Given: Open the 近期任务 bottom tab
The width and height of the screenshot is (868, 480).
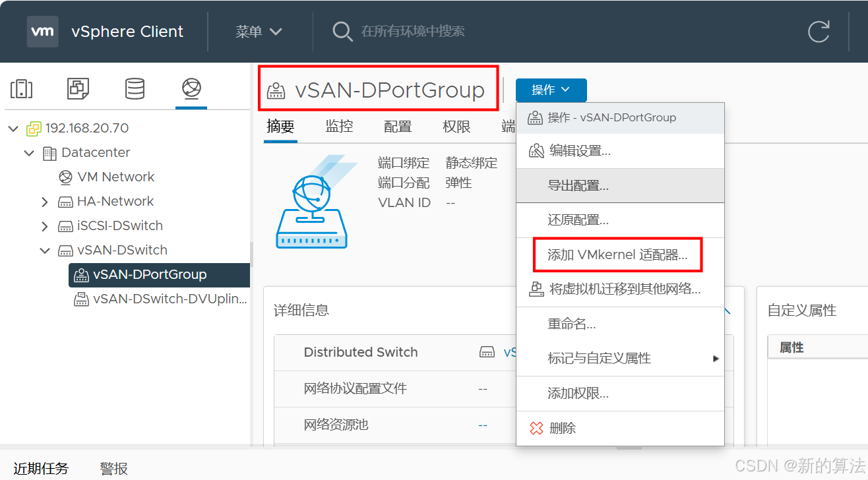Looking at the screenshot, I should [41, 468].
